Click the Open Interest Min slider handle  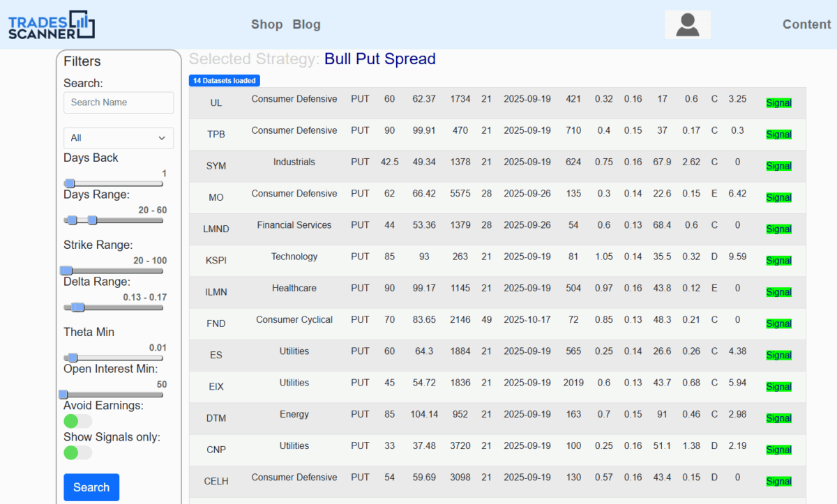coord(64,395)
